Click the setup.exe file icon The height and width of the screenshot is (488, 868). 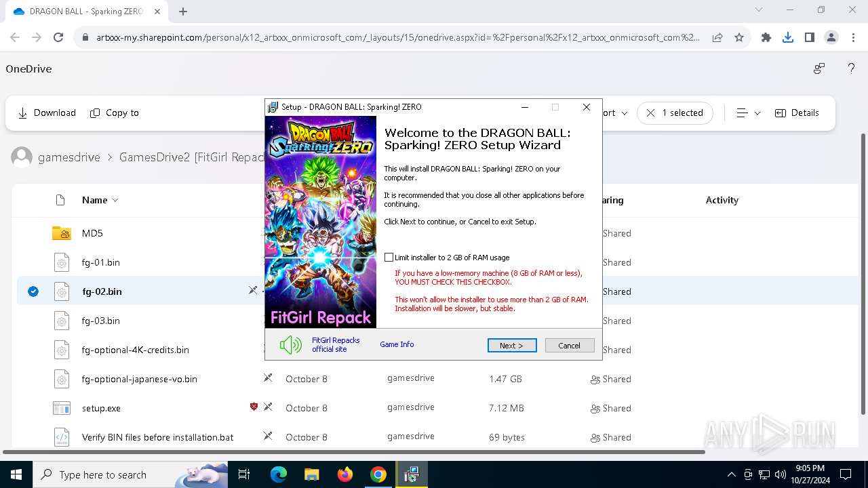pos(62,408)
